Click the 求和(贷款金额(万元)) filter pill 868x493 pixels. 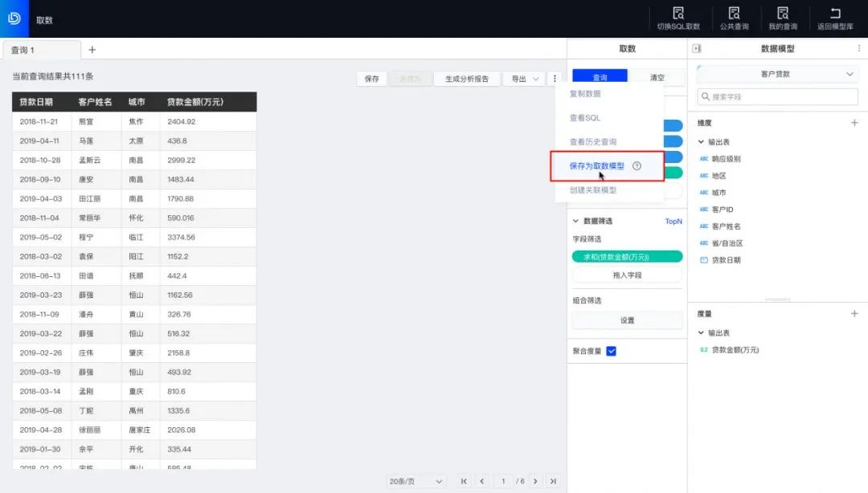click(627, 257)
